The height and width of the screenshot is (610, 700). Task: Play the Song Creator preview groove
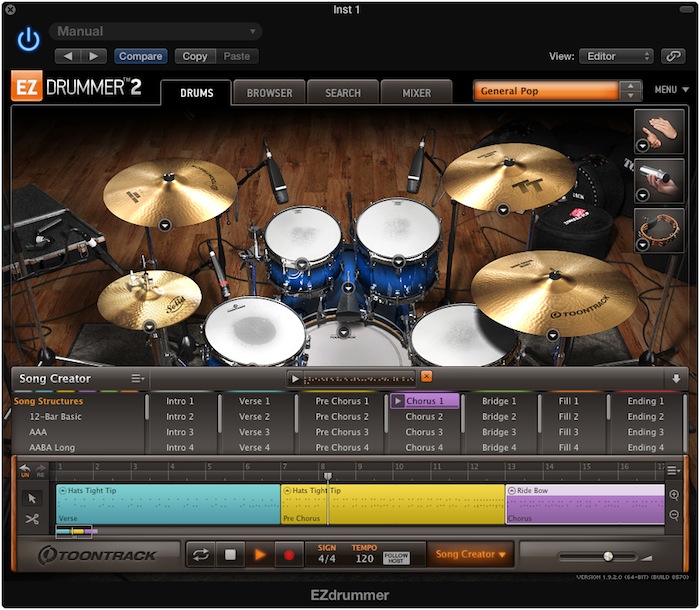(x=295, y=379)
